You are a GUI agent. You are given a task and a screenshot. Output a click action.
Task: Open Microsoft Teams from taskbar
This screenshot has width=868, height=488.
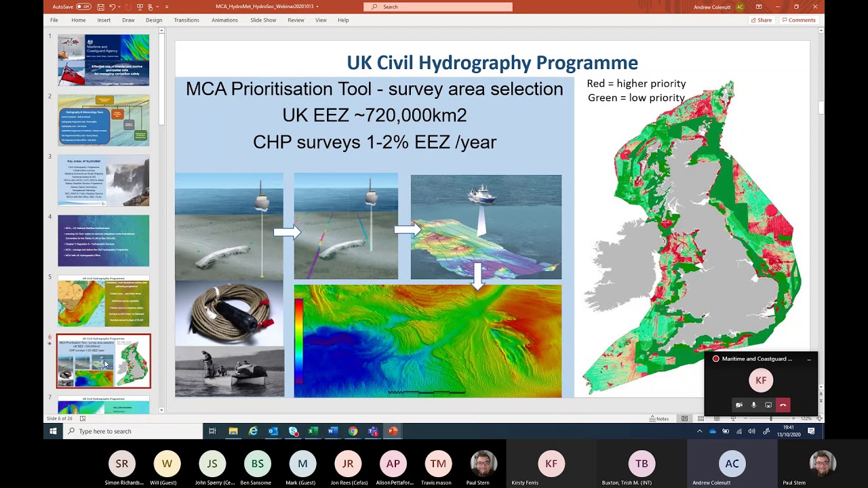click(x=373, y=431)
